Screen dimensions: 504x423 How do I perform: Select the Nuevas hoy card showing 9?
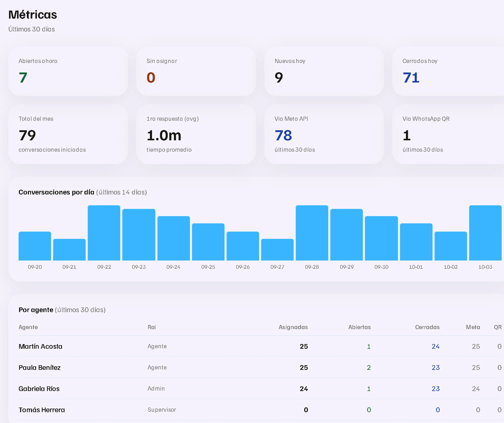(324, 71)
